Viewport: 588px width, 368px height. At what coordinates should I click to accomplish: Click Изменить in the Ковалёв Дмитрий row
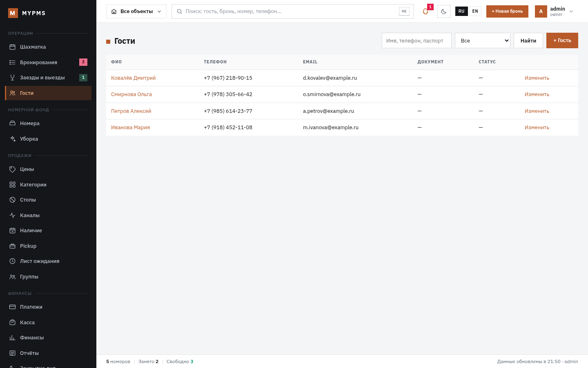537,78
